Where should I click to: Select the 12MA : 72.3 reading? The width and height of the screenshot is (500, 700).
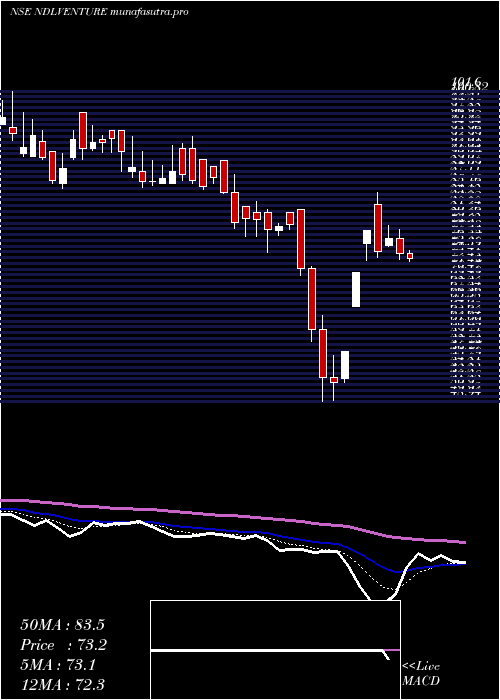point(63,684)
